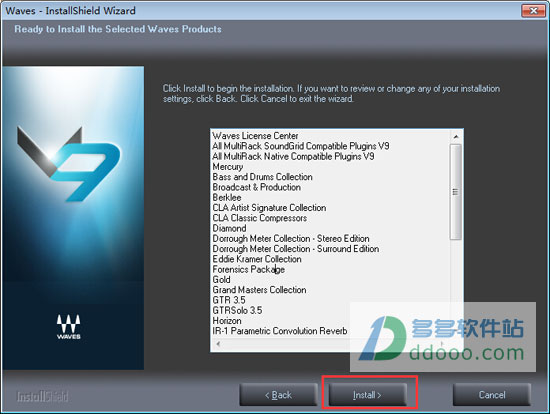This screenshot has width=550, height=414.
Task: Select "Waves License Center" in the list
Action: (x=255, y=136)
